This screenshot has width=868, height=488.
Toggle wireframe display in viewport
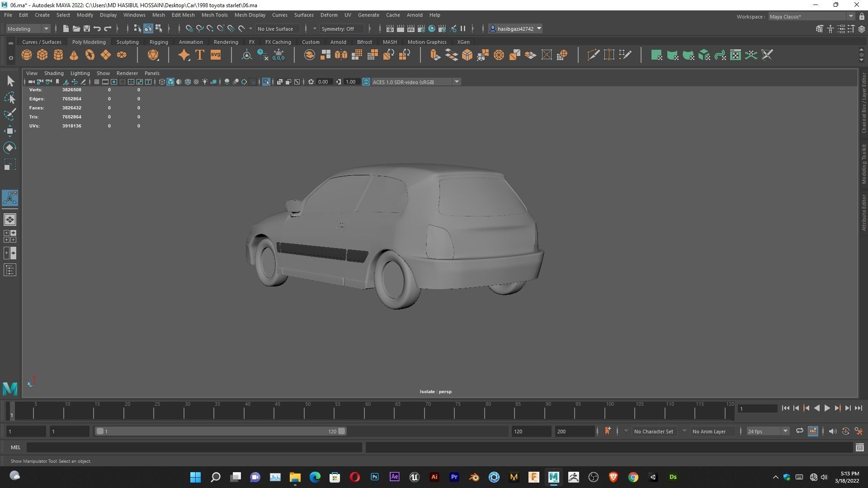162,82
